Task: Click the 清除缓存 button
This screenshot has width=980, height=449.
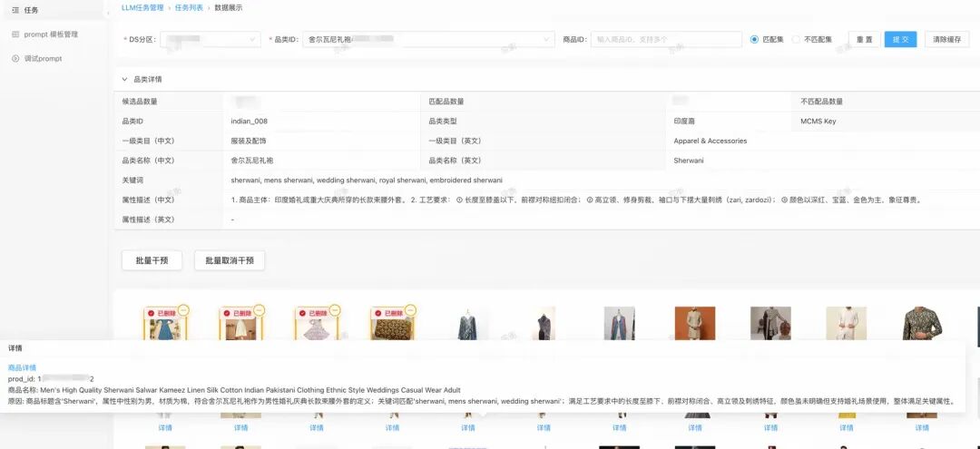Action: pos(946,39)
